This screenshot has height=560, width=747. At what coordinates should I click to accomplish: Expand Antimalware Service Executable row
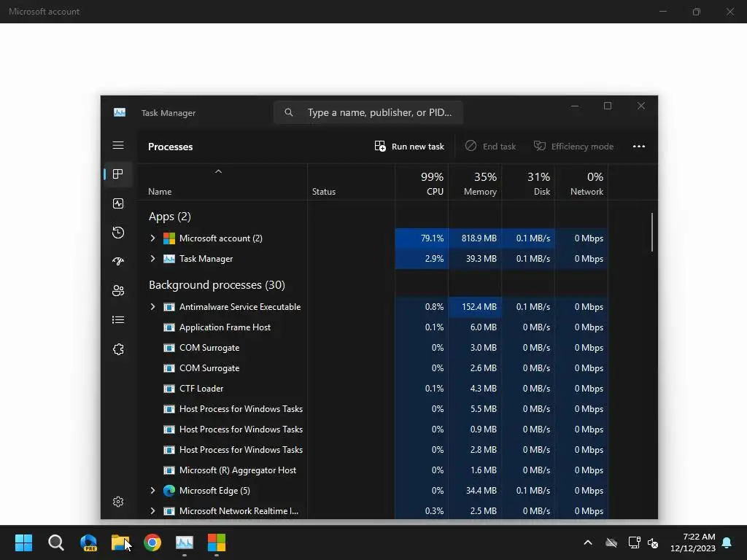tap(152, 307)
